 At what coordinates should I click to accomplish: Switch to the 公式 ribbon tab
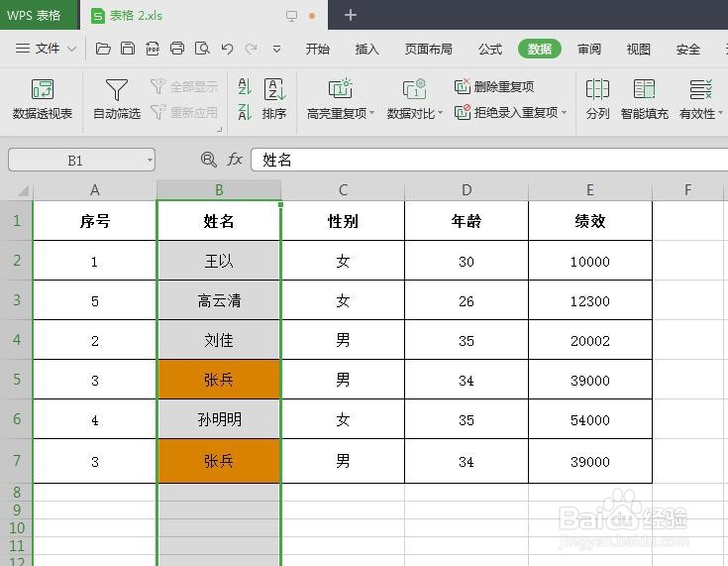(x=490, y=49)
